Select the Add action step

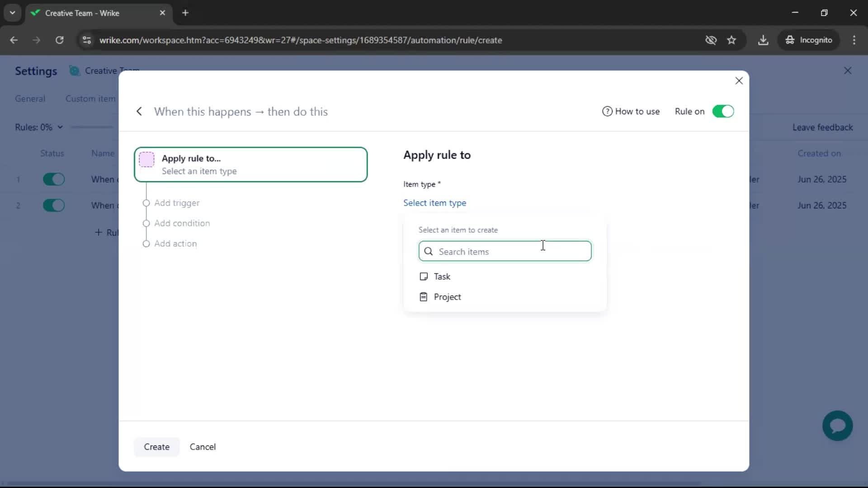pos(175,244)
